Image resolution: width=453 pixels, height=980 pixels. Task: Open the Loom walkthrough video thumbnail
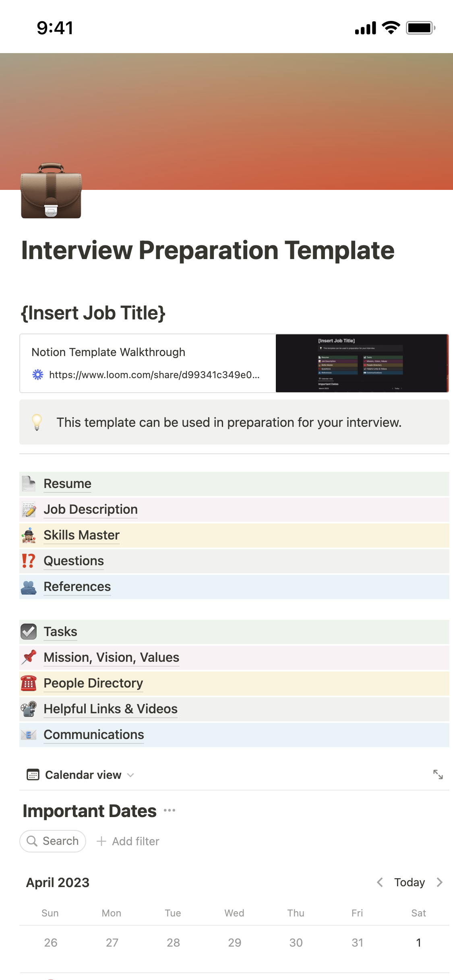pyautogui.click(x=362, y=363)
